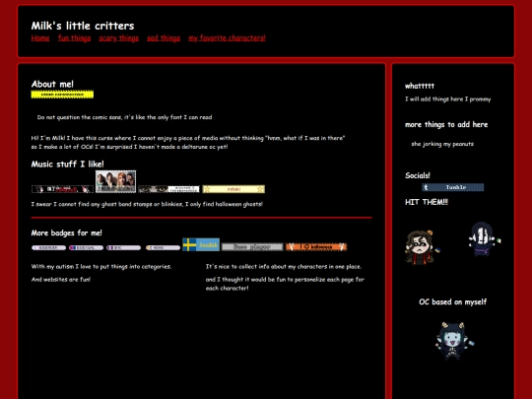Click the ghost band stamps sentence
Screen dimensions: 532x399
coord(147,204)
